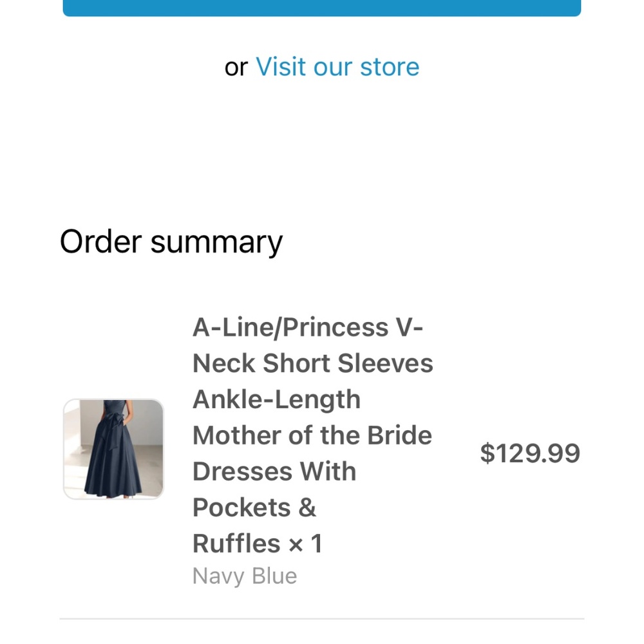The width and height of the screenshot is (644, 644).
Task: Click Ankle-Length in the item description
Action: (x=276, y=399)
